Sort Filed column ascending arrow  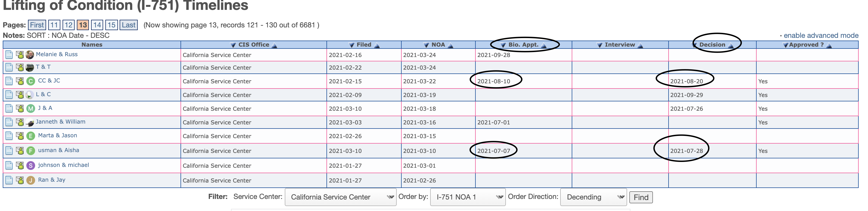point(377,45)
